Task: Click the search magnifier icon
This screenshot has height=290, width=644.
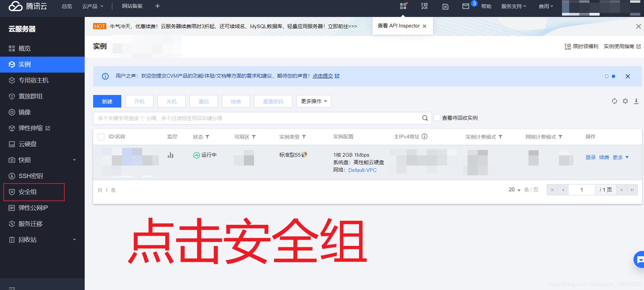Action: [425, 118]
